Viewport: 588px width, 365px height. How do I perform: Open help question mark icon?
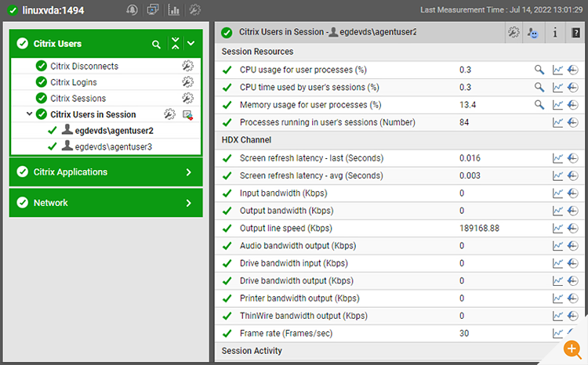[x=575, y=33]
